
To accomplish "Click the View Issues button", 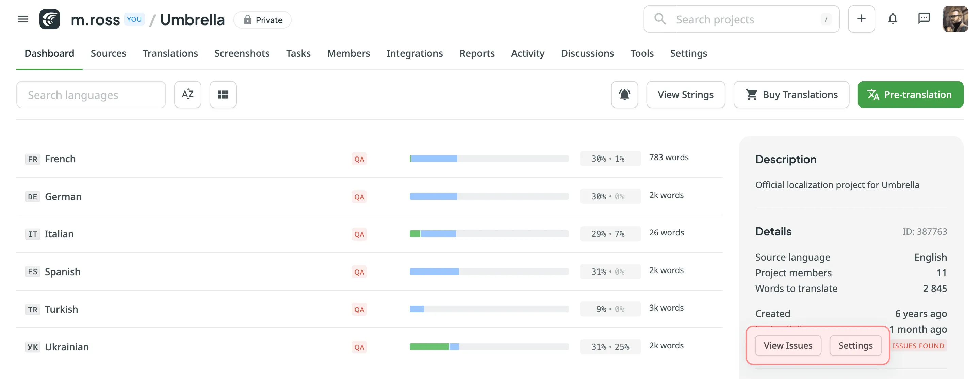I will click(x=788, y=346).
